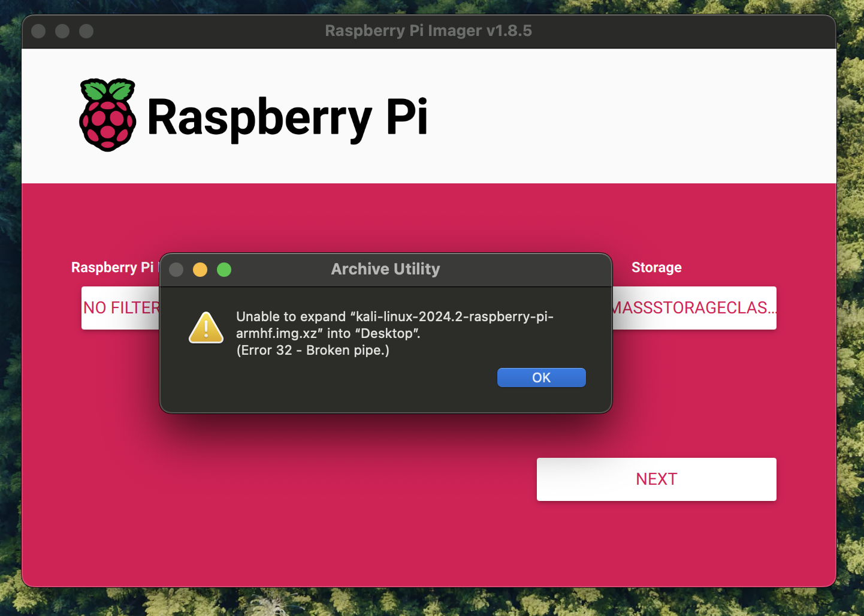
Task: Open the MASSSTORAGECLAS storage selector
Action: (x=694, y=308)
